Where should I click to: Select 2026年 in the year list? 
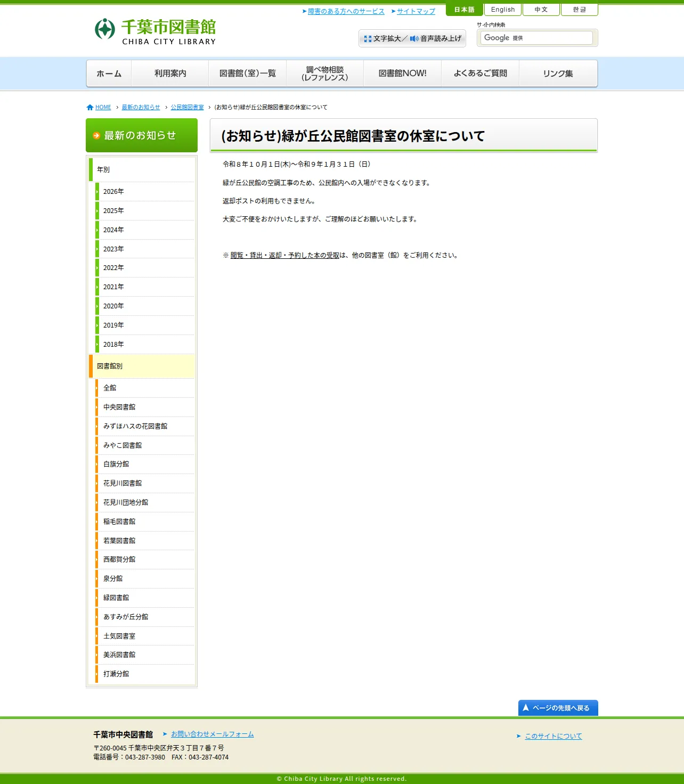(x=145, y=192)
